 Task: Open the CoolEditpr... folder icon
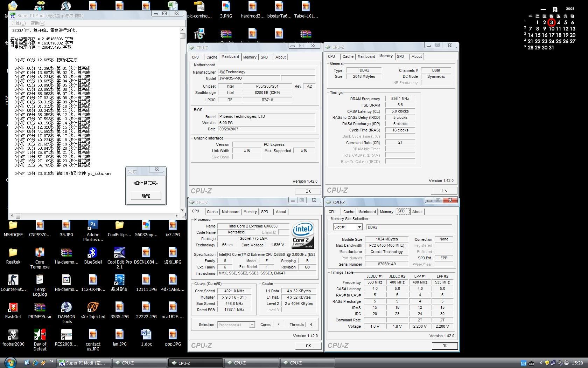point(120,228)
